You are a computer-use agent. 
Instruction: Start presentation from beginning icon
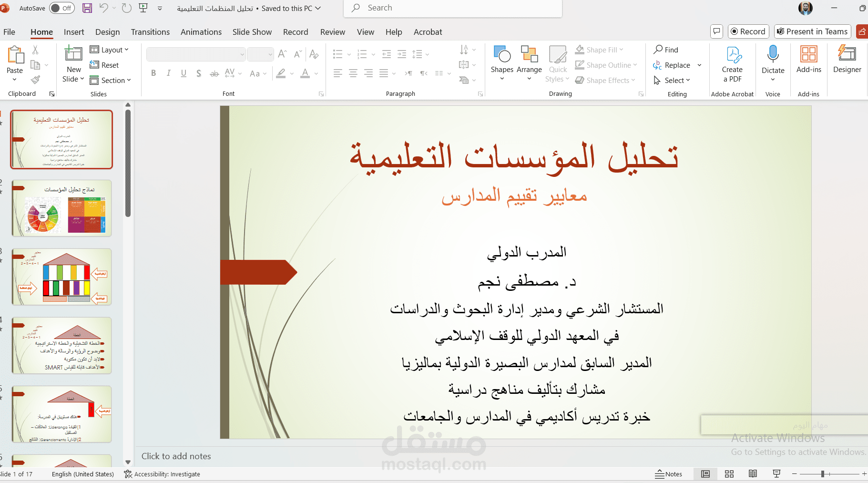pyautogui.click(x=143, y=8)
